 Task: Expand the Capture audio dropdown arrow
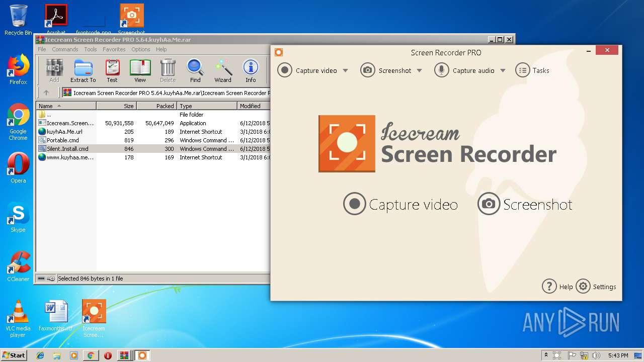tap(503, 70)
